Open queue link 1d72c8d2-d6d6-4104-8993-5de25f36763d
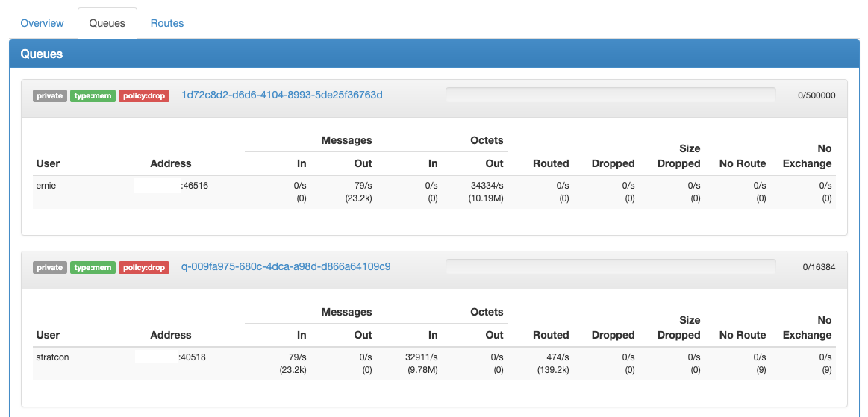Viewport: 868px width, 417px height. [x=281, y=95]
